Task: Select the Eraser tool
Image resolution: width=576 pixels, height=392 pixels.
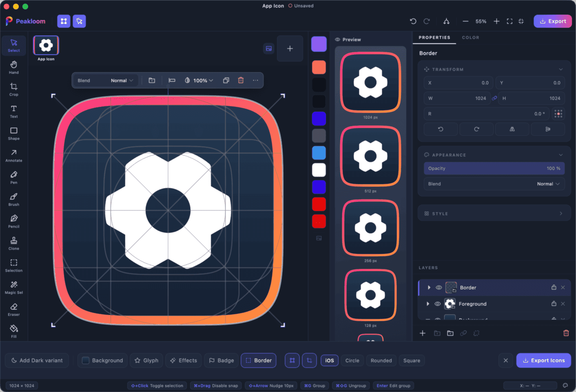Action: [x=14, y=310]
